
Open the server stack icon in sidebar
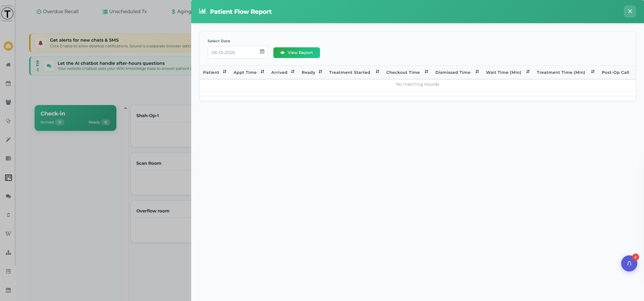[x=8, y=158]
